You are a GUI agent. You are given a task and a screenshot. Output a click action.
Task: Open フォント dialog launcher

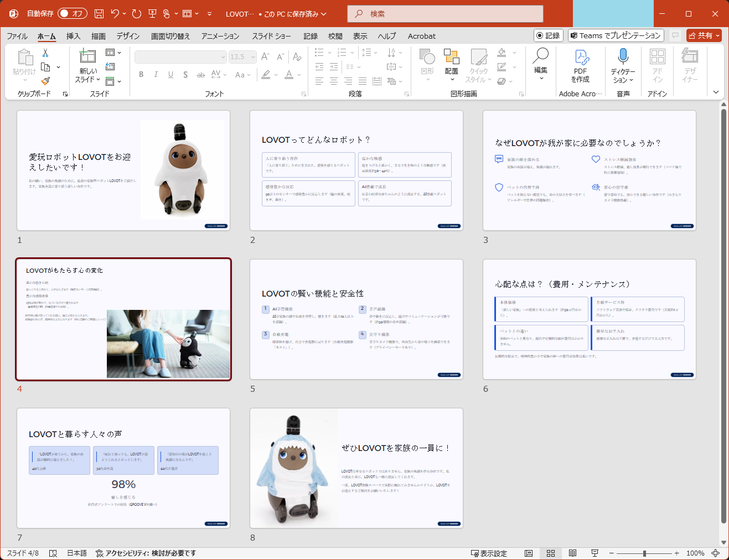tap(304, 94)
